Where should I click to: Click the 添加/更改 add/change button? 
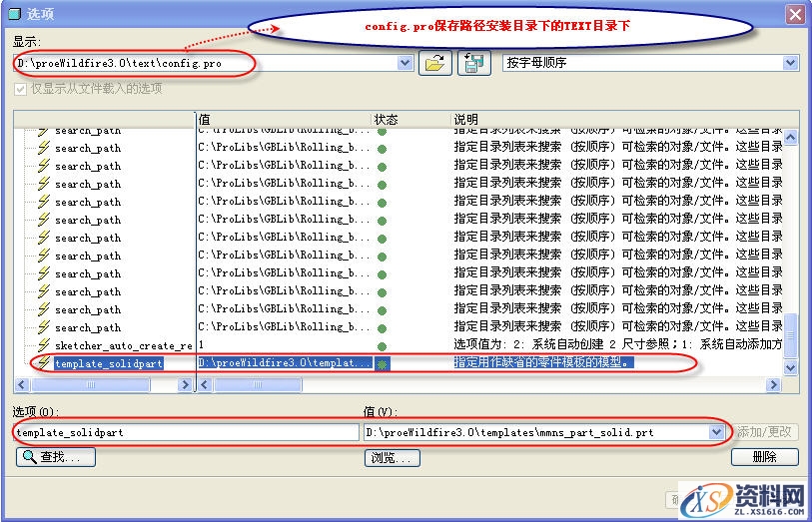click(764, 431)
